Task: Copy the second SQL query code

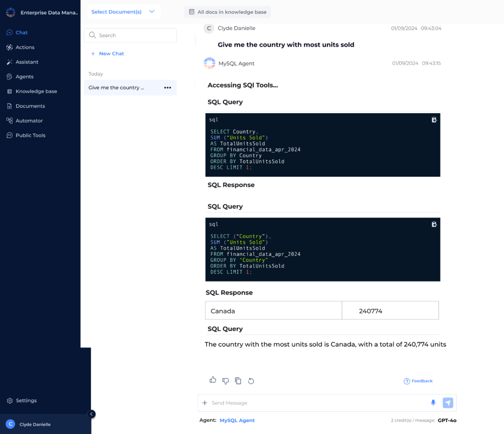Action: (434, 224)
